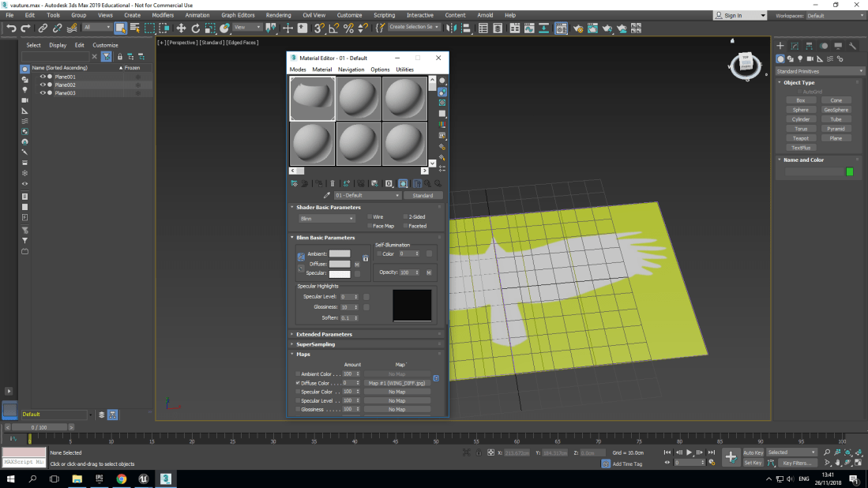Select the Select and Move tool
Image resolution: width=868 pixels, height=488 pixels.
tap(181, 28)
